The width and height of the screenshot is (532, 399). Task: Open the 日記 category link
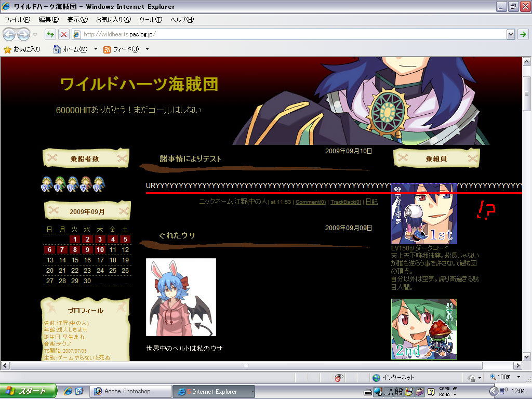[371, 202]
